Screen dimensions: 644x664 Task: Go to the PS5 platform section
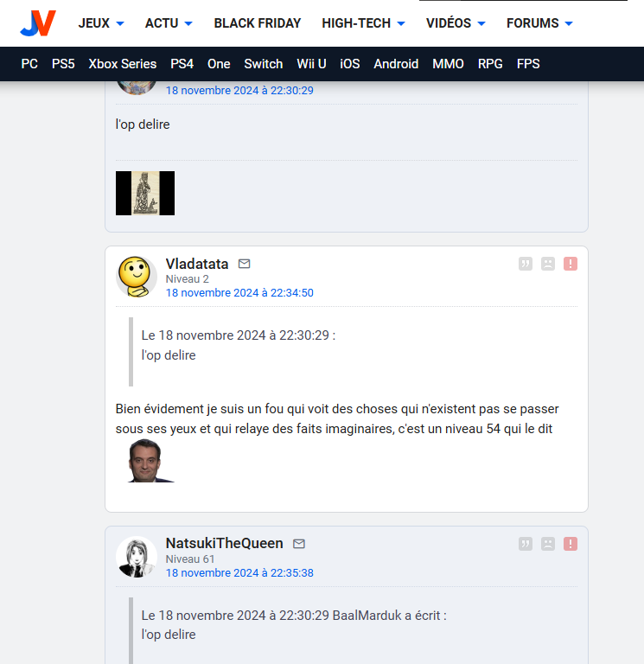point(63,64)
